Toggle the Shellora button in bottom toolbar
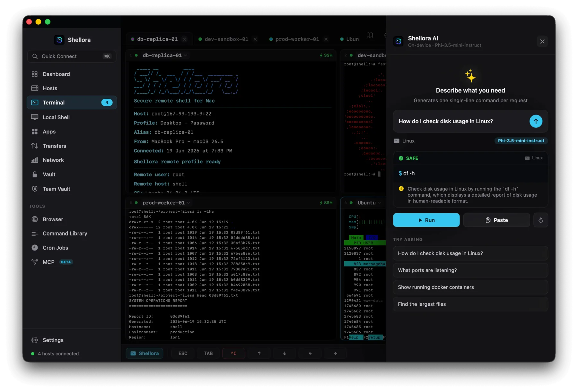 coord(144,354)
